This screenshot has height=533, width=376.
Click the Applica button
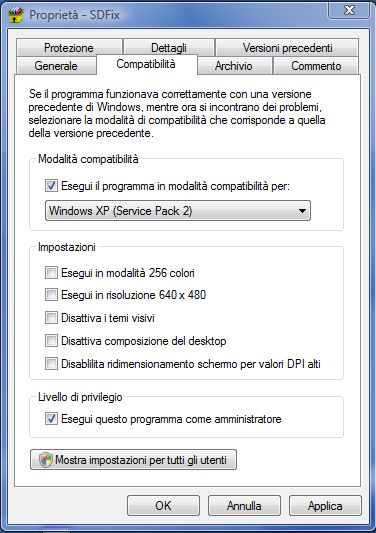coord(325,506)
